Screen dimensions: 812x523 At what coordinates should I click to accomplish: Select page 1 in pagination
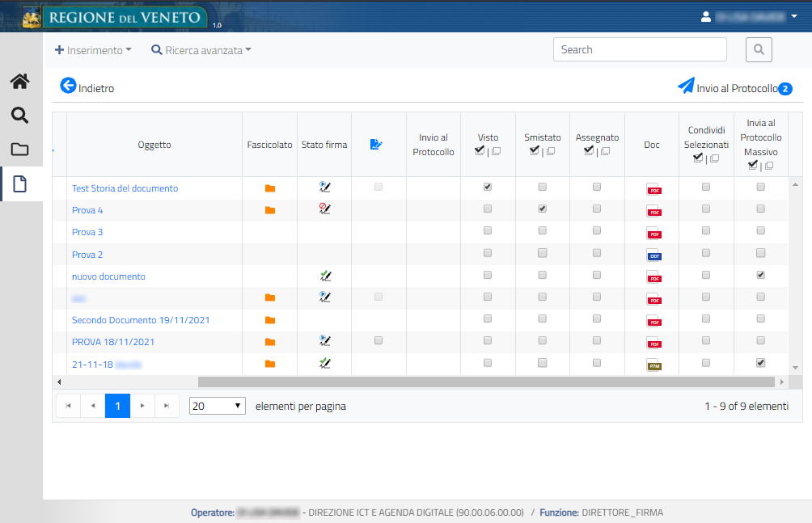pyautogui.click(x=117, y=406)
